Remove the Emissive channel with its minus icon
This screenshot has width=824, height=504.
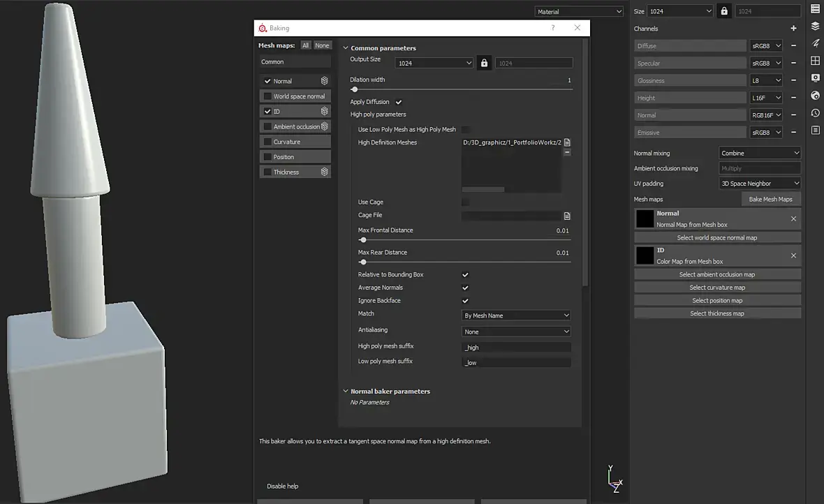793,133
